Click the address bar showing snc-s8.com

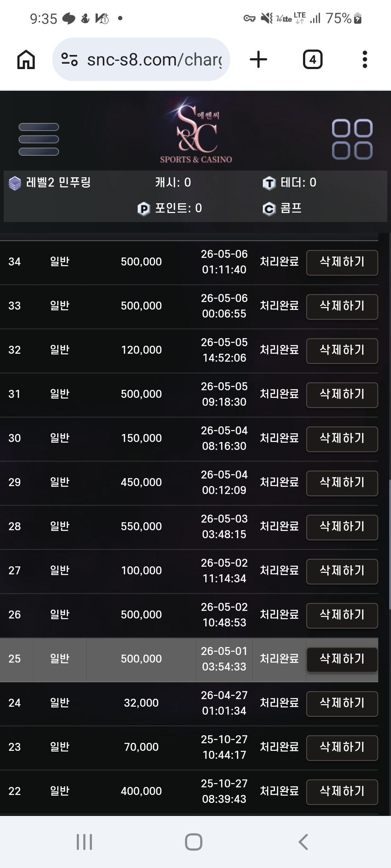(141, 59)
